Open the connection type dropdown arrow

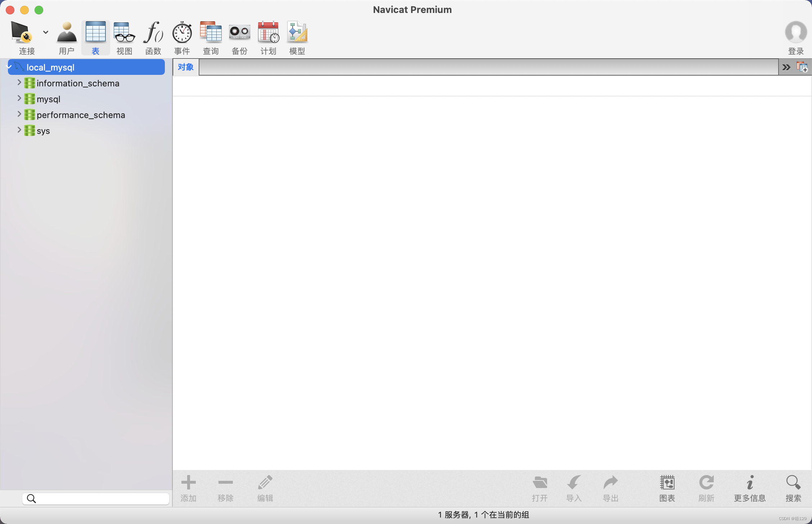point(46,32)
